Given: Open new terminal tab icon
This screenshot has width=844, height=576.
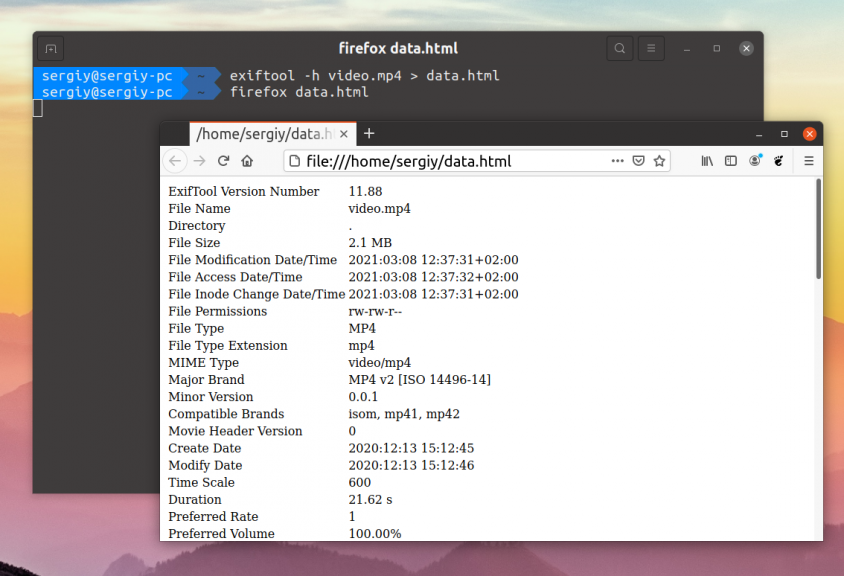Looking at the screenshot, I should [51, 49].
